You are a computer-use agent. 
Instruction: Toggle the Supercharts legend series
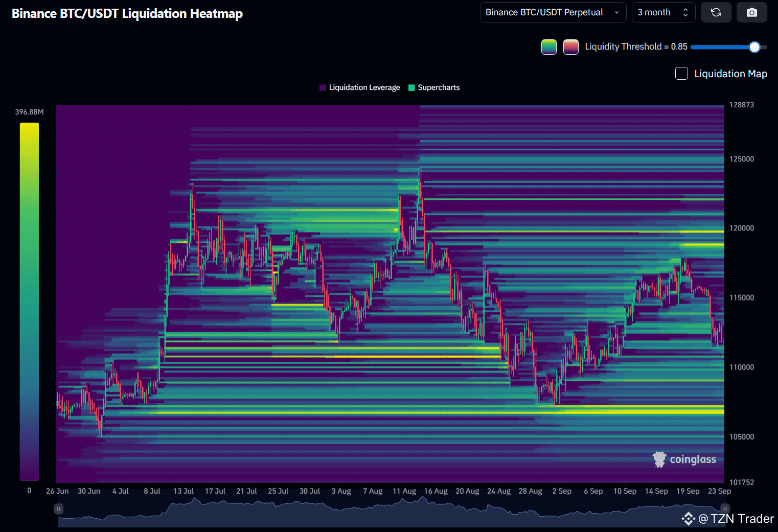[434, 87]
